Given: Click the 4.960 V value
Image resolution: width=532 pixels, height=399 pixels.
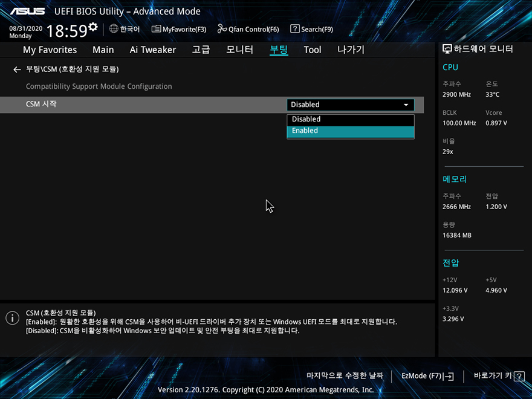Looking at the screenshot, I should [496, 290].
